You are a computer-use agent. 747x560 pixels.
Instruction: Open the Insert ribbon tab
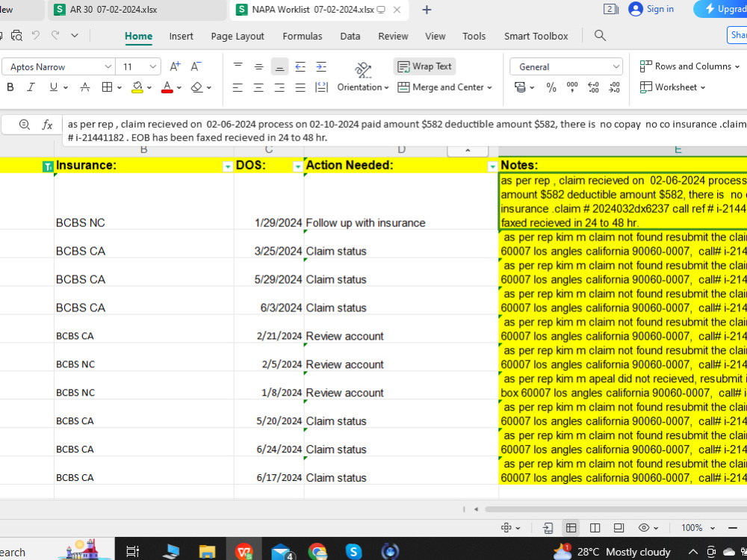(181, 36)
